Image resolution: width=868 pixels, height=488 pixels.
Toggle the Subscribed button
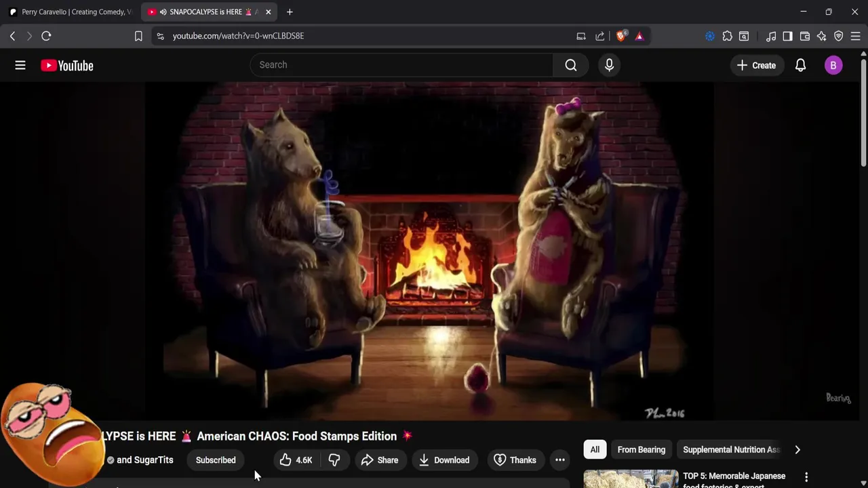[216, 460]
